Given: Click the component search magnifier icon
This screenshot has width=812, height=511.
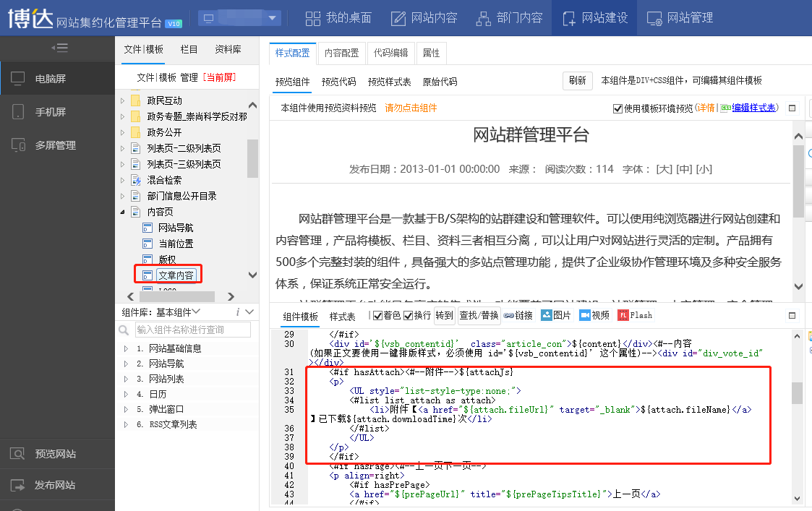Looking at the screenshot, I should point(124,330).
